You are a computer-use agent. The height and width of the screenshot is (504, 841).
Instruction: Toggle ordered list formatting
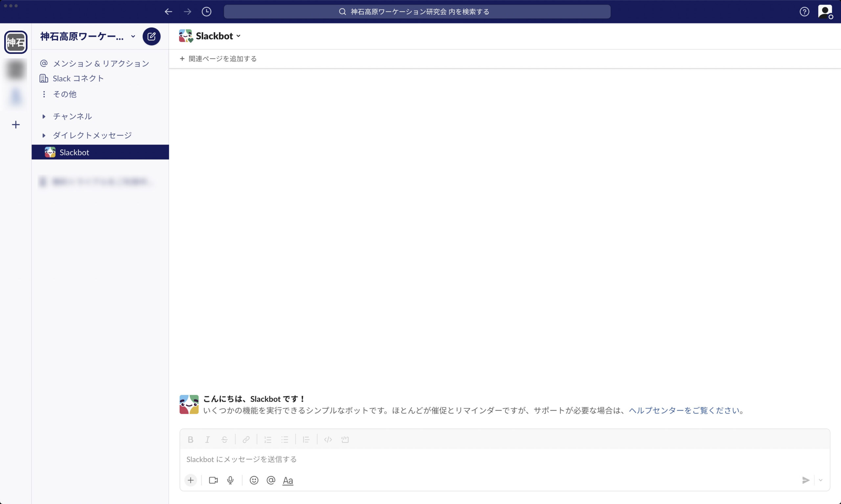[268, 439]
